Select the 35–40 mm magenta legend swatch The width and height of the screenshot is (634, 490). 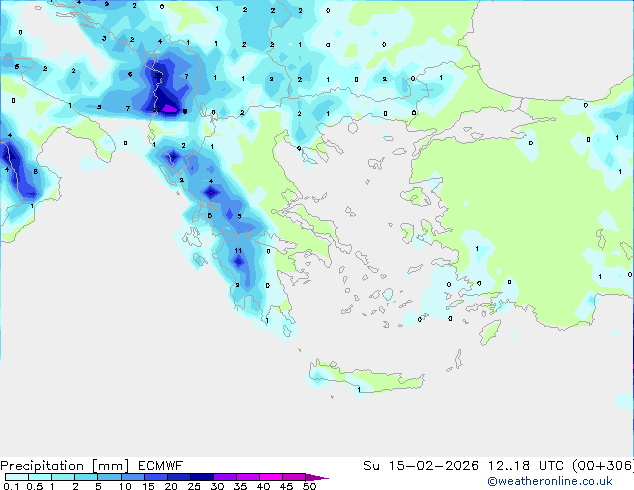coord(247,477)
